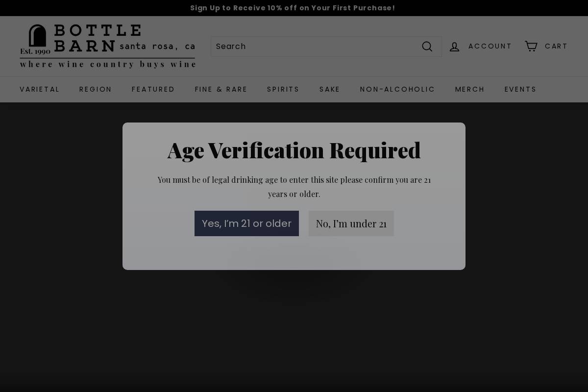The height and width of the screenshot is (392, 588).
Task: Open the Events menu
Action: [520, 89]
